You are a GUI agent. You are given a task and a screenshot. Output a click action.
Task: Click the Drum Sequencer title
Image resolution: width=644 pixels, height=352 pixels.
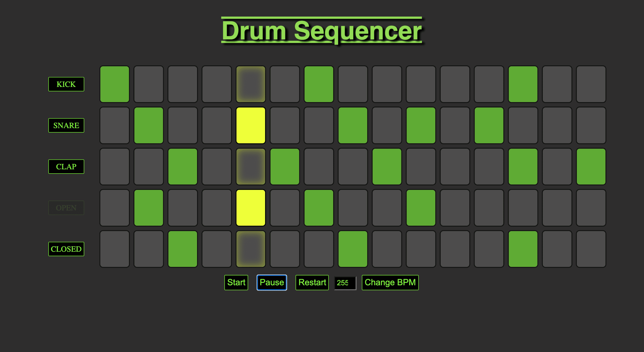(x=322, y=31)
